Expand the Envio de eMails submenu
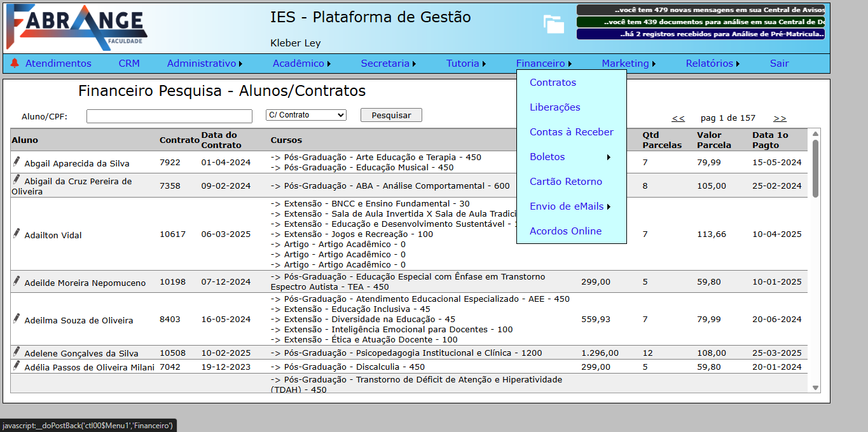 click(571, 206)
